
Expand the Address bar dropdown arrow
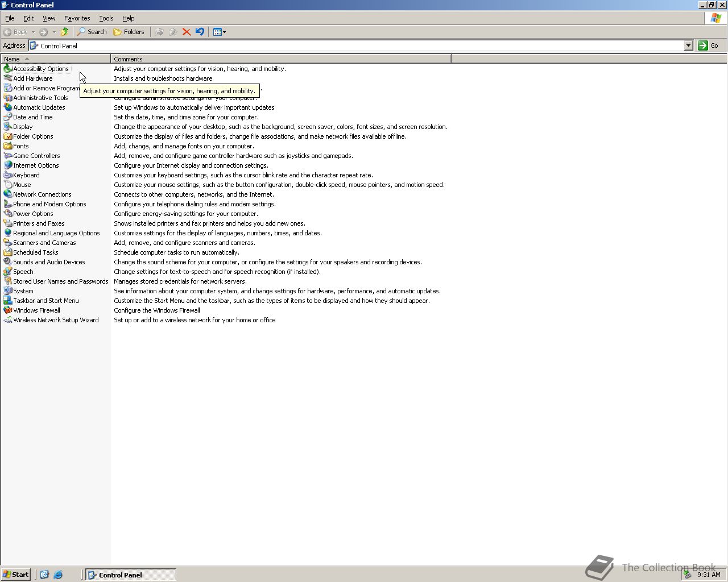click(688, 45)
